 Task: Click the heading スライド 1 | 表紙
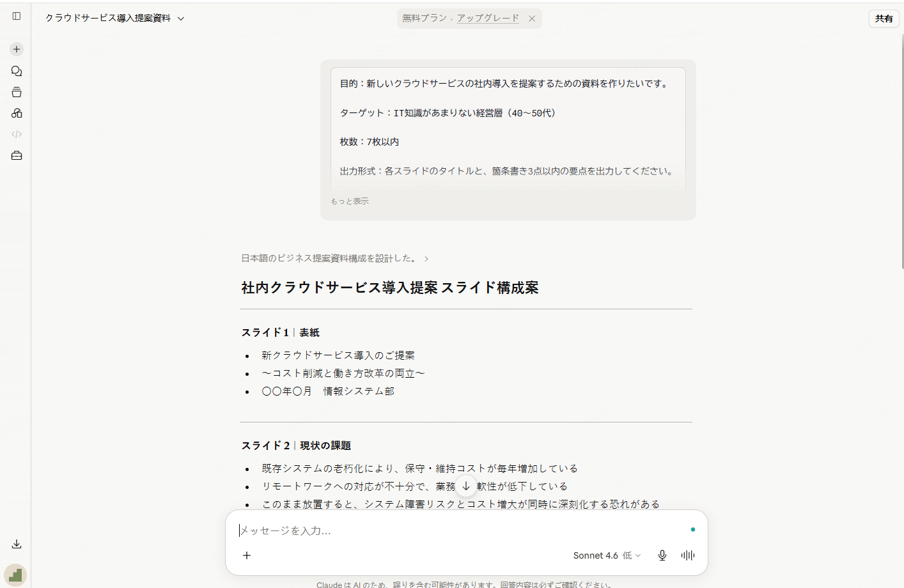coord(280,332)
